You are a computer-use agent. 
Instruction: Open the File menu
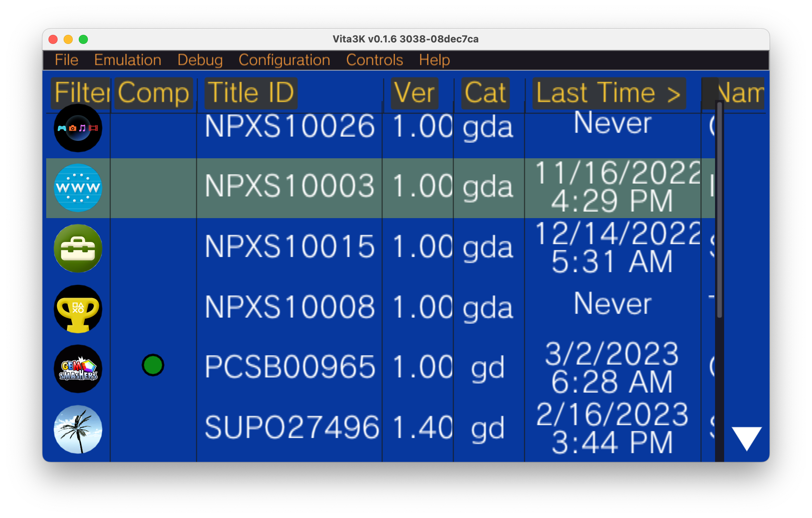pos(67,60)
